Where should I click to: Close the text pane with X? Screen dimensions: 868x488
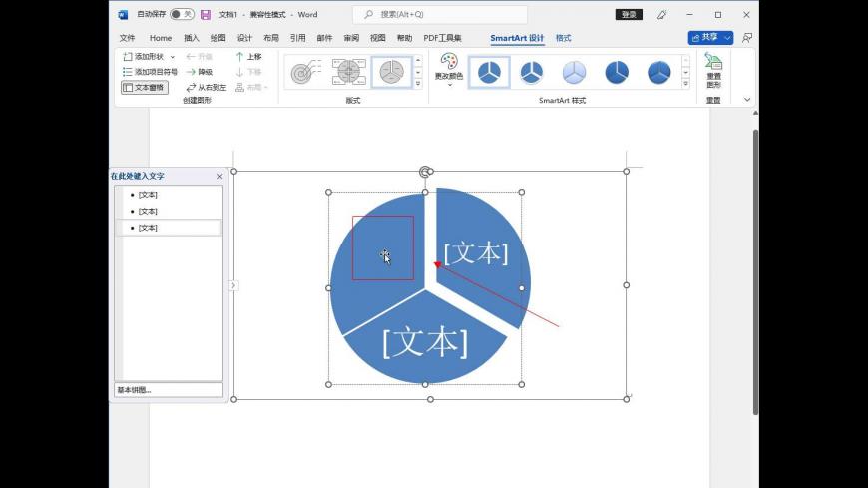click(220, 177)
